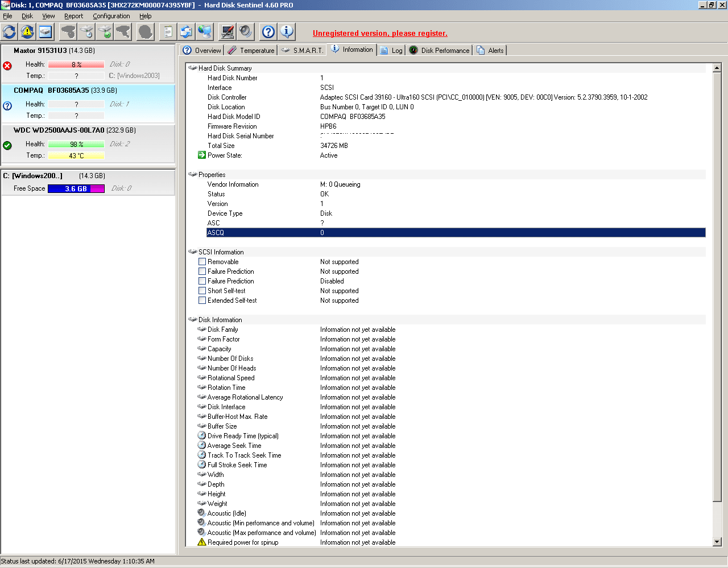Click the speaker sound toolbar icon
728x568 pixels.
pos(246,32)
